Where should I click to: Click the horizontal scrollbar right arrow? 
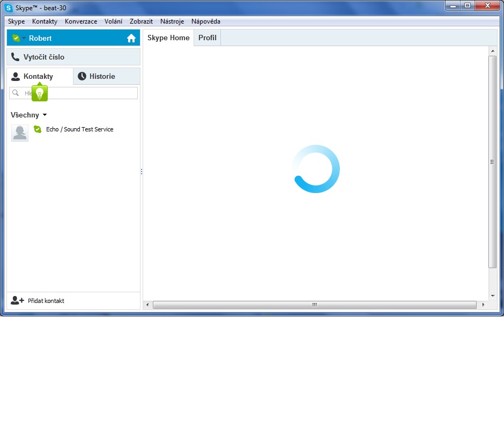(483, 305)
